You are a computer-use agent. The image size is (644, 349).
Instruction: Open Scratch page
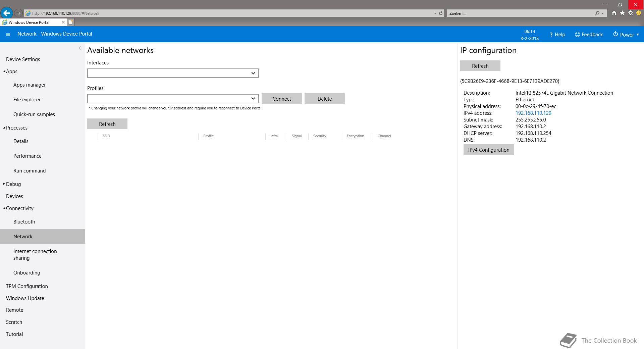14,322
